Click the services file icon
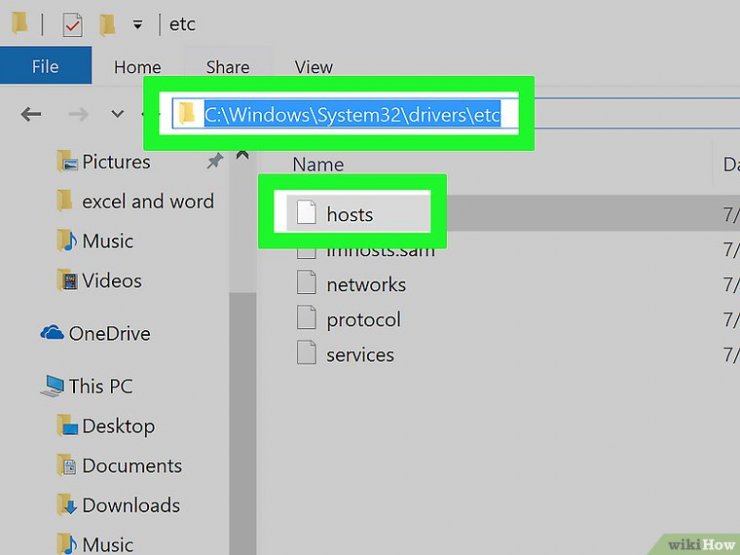This screenshot has height=555, width=740. pyautogui.click(x=306, y=353)
